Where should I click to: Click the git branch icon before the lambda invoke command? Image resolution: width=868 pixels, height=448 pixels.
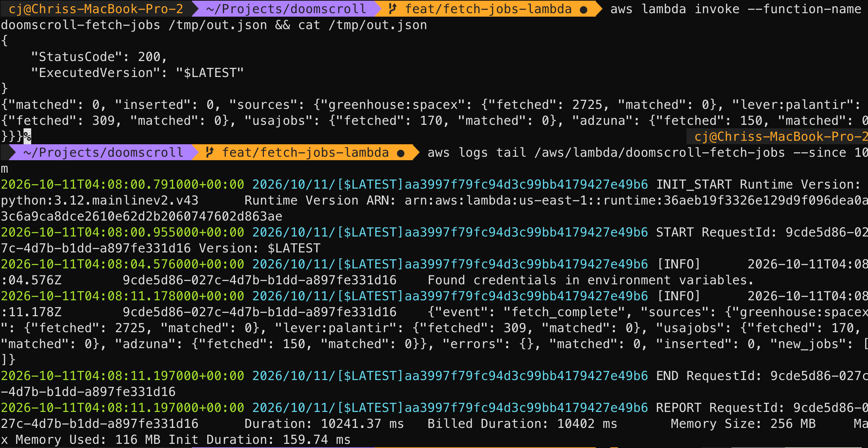click(392, 9)
